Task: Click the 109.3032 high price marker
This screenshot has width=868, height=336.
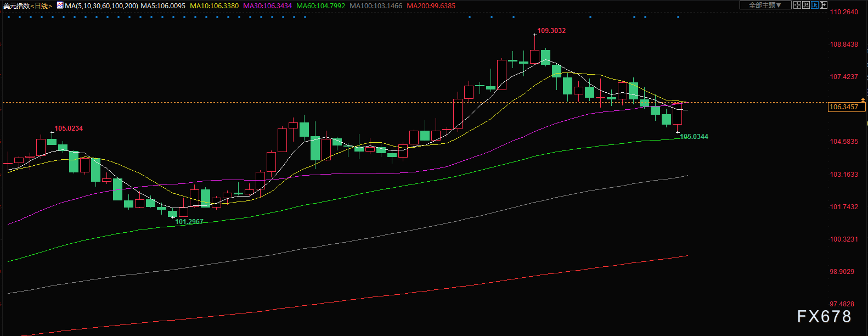Action: click(551, 31)
